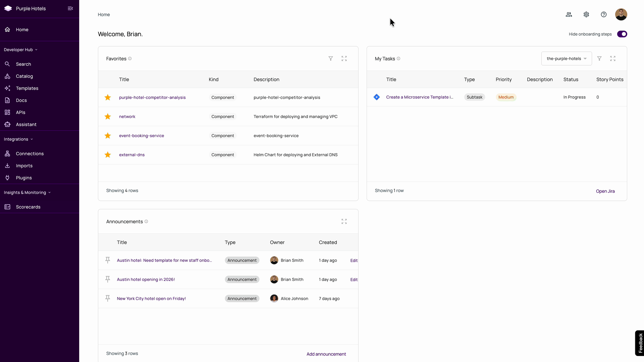Expand the Announcements panel to fullscreen
Viewport: 644px width, 362px height.
[344, 222]
